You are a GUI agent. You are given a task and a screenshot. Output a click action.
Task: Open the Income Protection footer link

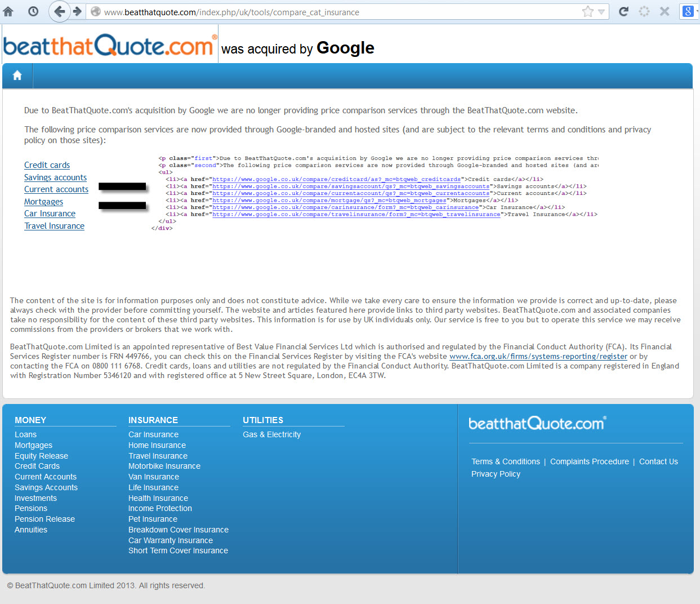(160, 508)
